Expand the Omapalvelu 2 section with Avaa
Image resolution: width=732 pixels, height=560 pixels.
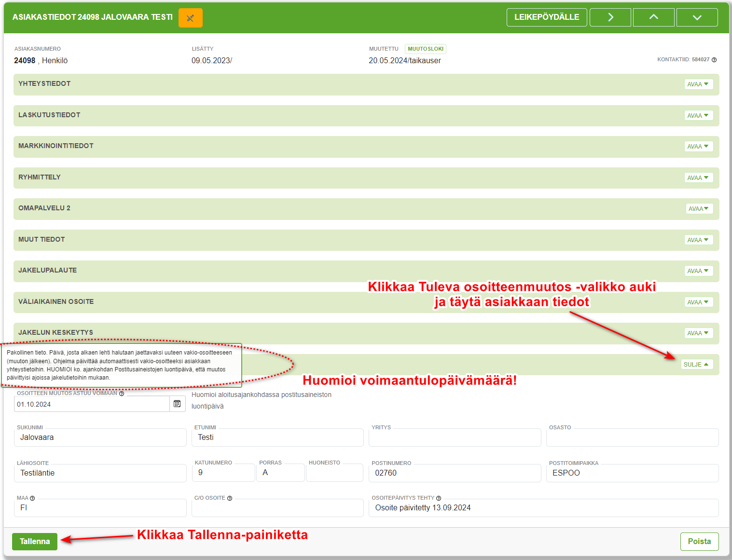click(x=699, y=209)
